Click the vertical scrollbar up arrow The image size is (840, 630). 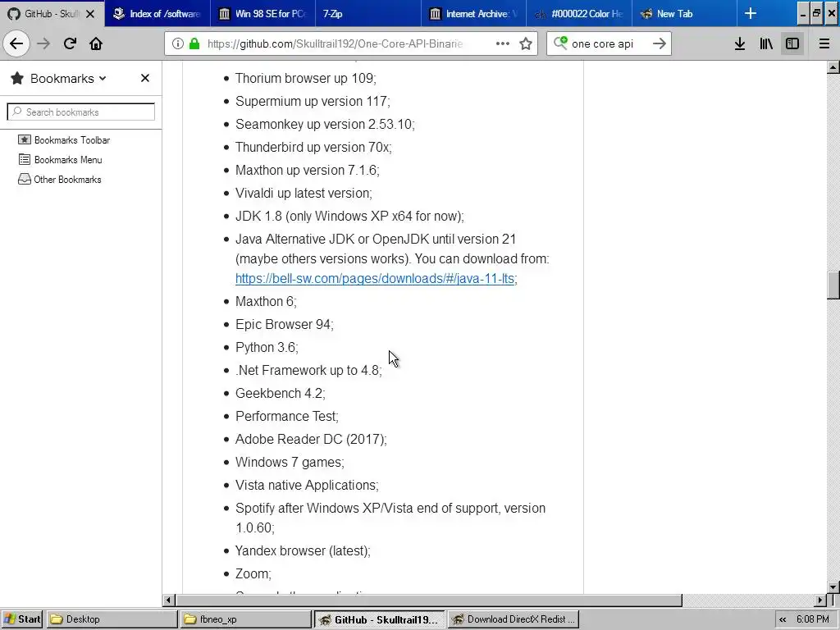click(833, 67)
